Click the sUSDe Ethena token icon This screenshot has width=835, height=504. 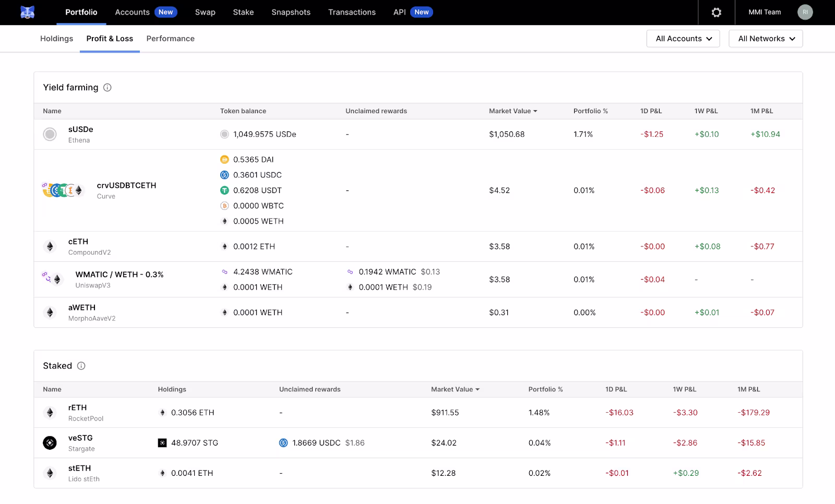pos(50,135)
